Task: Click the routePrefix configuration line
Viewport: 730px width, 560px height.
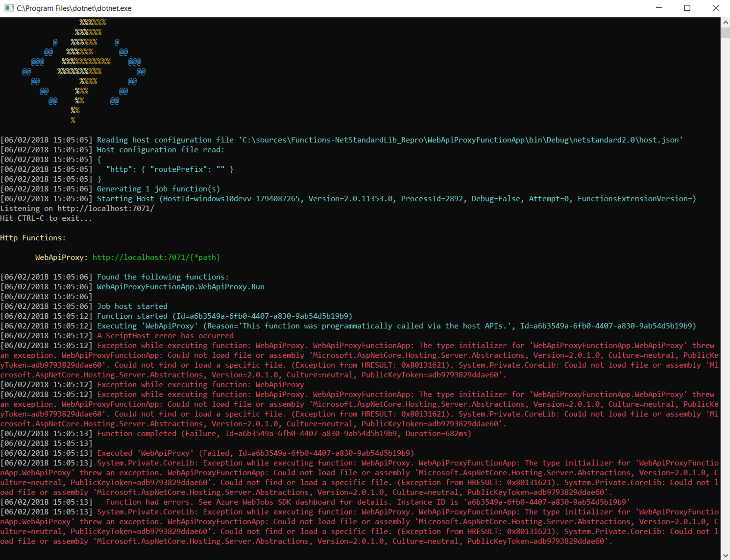Action: (169, 169)
